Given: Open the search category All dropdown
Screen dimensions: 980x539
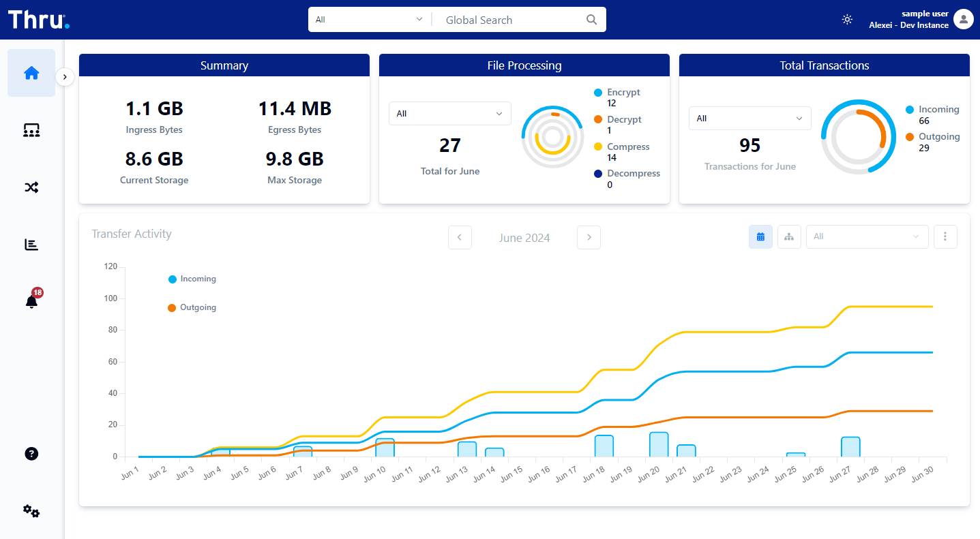Looking at the screenshot, I should coord(369,20).
